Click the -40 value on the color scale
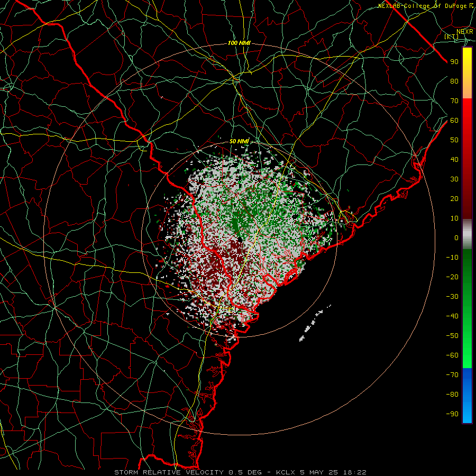 click(x=452, y=316)
